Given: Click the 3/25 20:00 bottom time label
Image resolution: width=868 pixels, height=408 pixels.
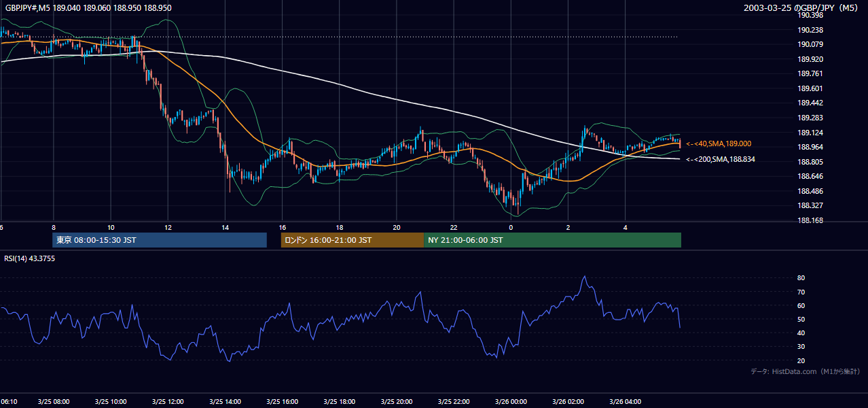Looking at the screenshot, I should [397, 402].
